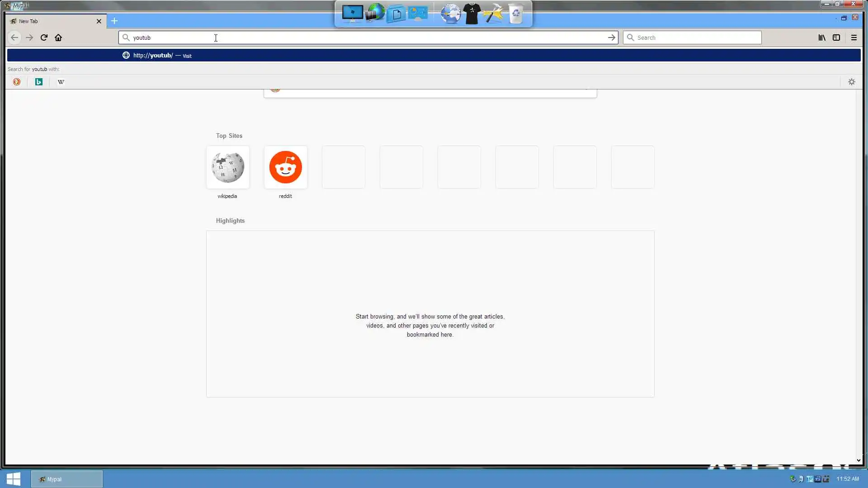The width and height of the screenshot is (868, 488).
Task: Search youtub with Wikipedia icon
Action: click(61, 82)
